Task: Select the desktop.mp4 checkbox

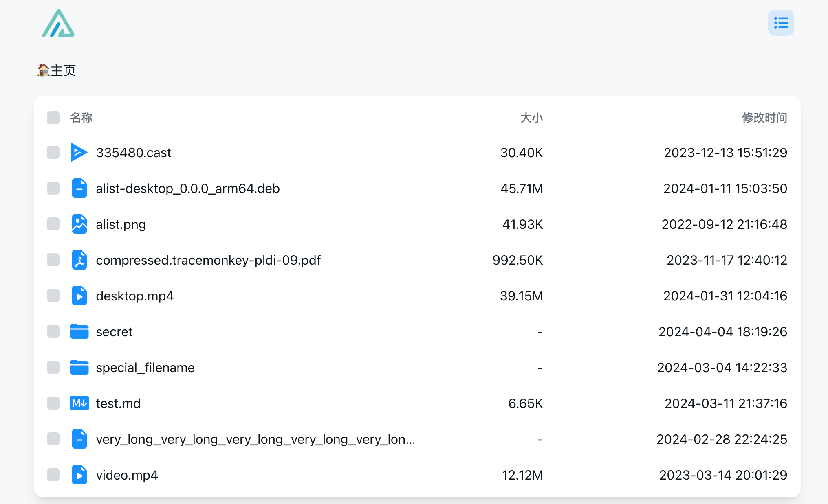Action: (53, 296)
